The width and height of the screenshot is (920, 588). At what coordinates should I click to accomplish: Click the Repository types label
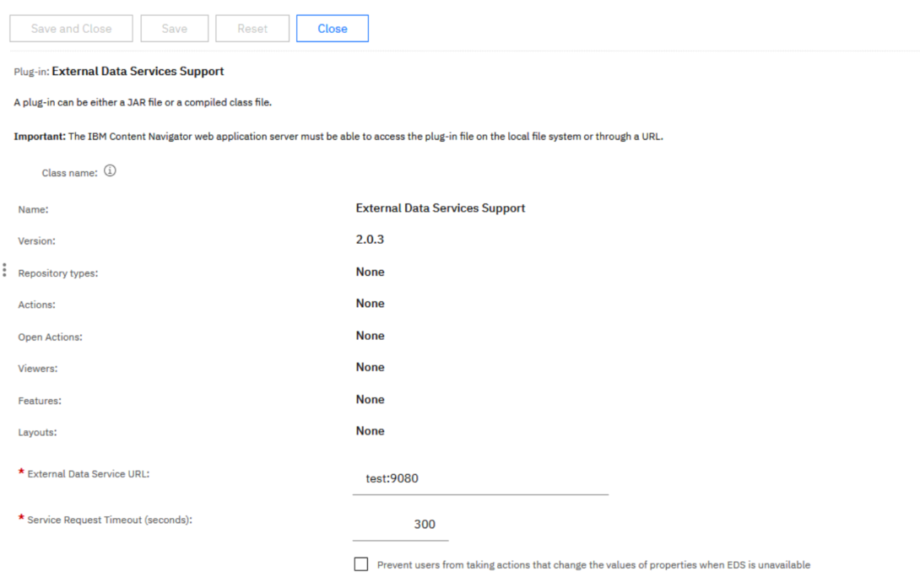[x=57, y=273]
